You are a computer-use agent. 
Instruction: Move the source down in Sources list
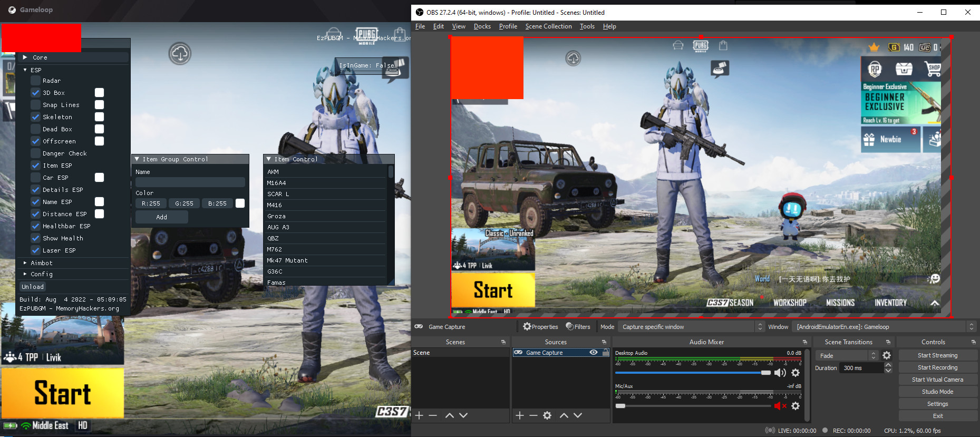pos(578,415)
